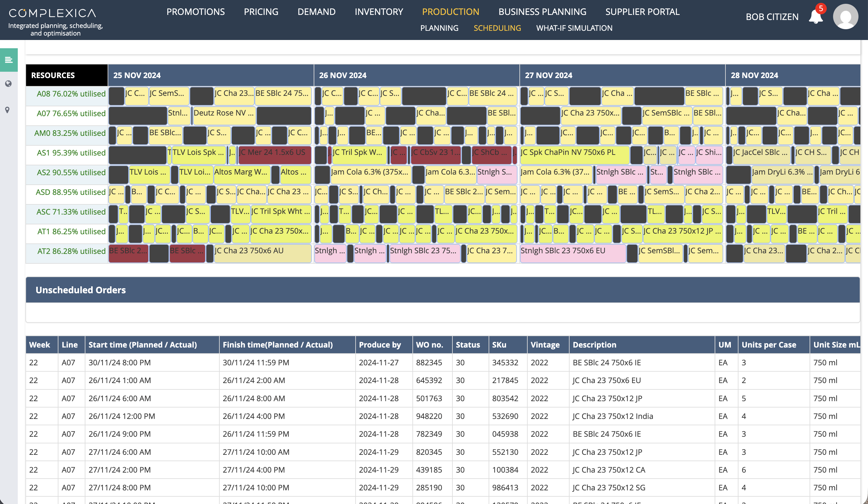
Task: Open the DEMAND menu
Action: (x=317, y=12)
